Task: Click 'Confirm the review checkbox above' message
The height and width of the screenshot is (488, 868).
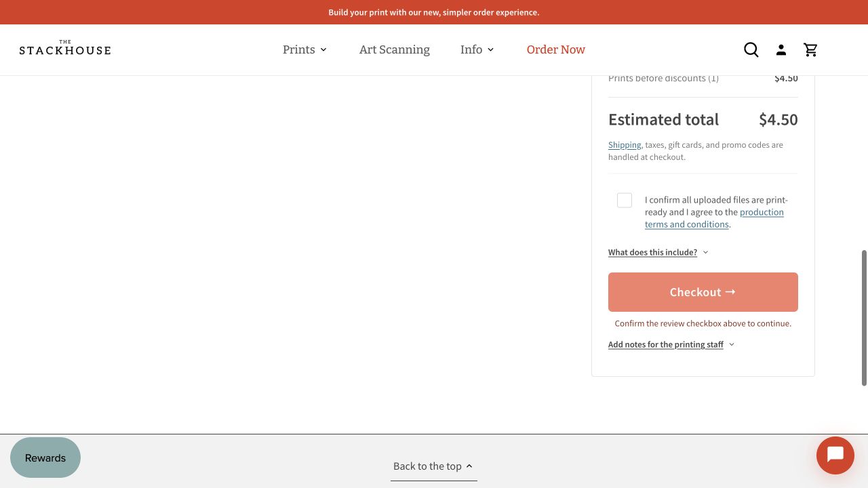Action: [703, 323]
